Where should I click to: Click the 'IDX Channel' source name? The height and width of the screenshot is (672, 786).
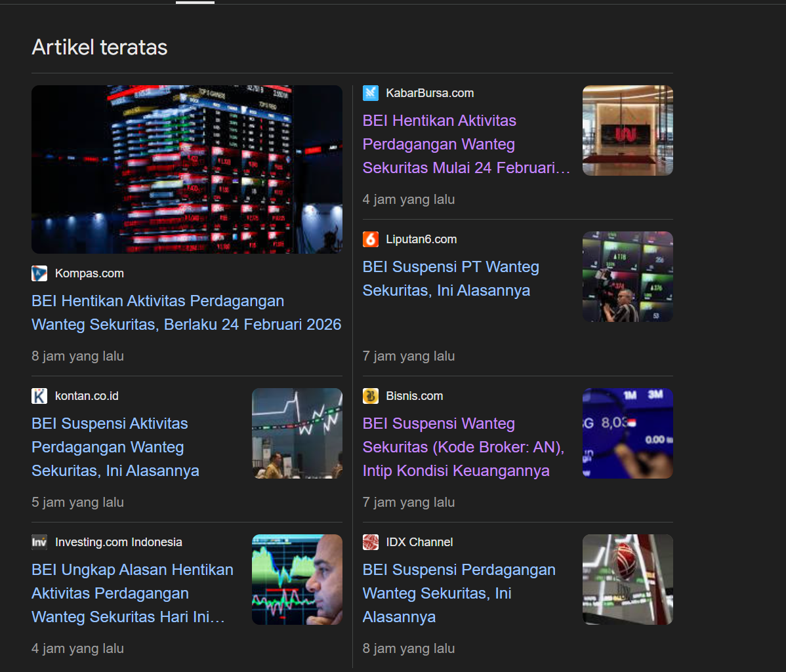[x=419, y=542]
